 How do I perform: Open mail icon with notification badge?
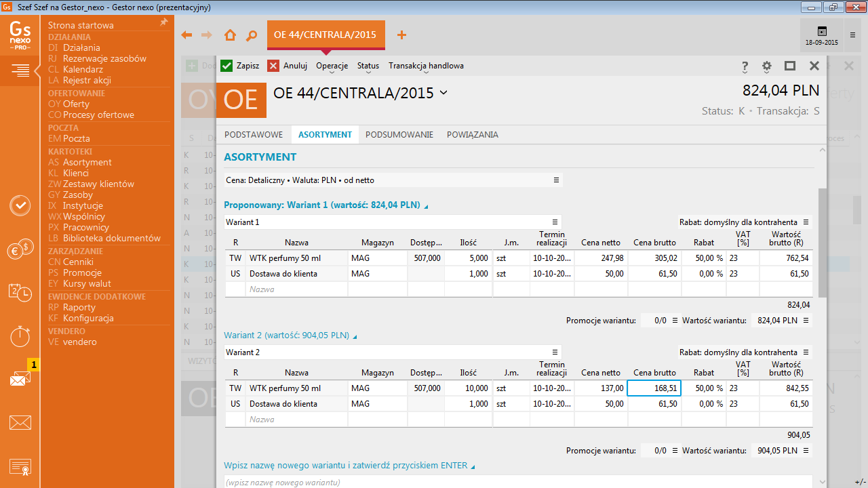tap(20, 378)
